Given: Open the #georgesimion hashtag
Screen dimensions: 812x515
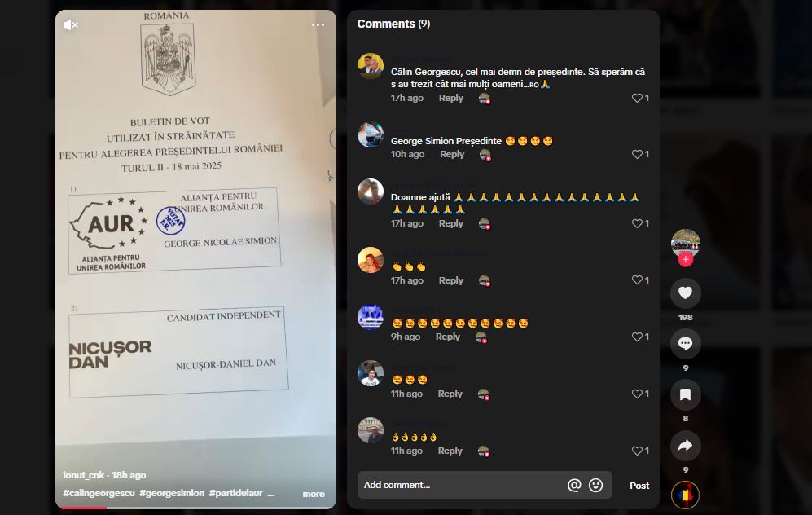Looking at the screenshot, I should pos(171,493).
